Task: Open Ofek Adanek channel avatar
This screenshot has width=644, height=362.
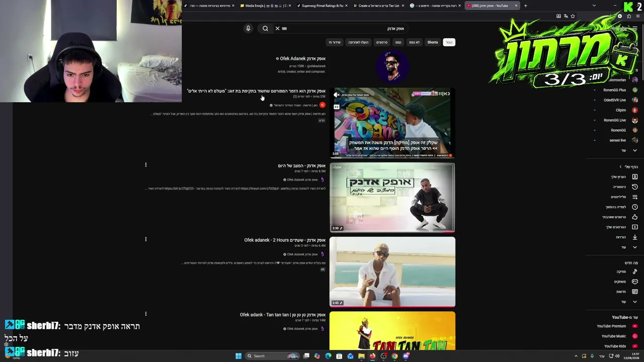Action: [392, 65]
